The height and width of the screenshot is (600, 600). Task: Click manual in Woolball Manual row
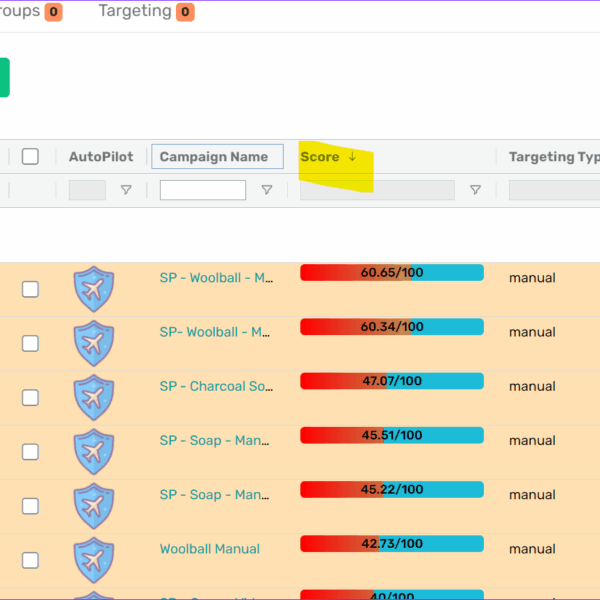click(x=532, y=549)
